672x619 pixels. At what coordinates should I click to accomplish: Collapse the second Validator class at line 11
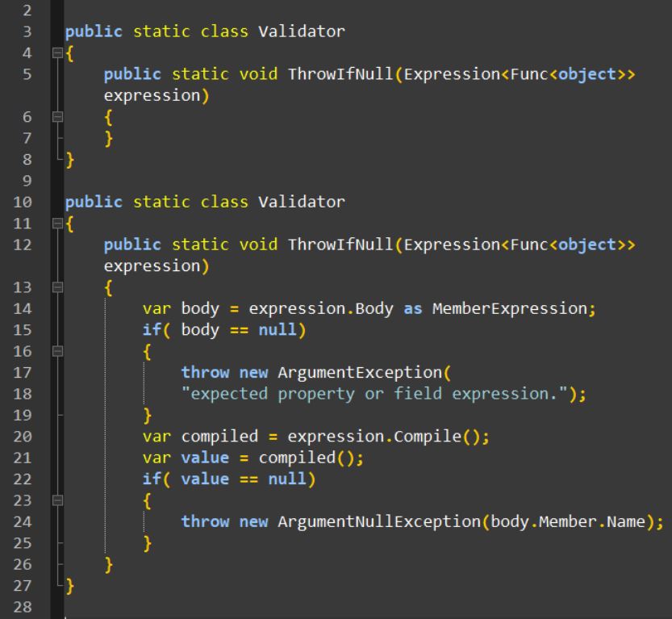click(x=56, y=222)
